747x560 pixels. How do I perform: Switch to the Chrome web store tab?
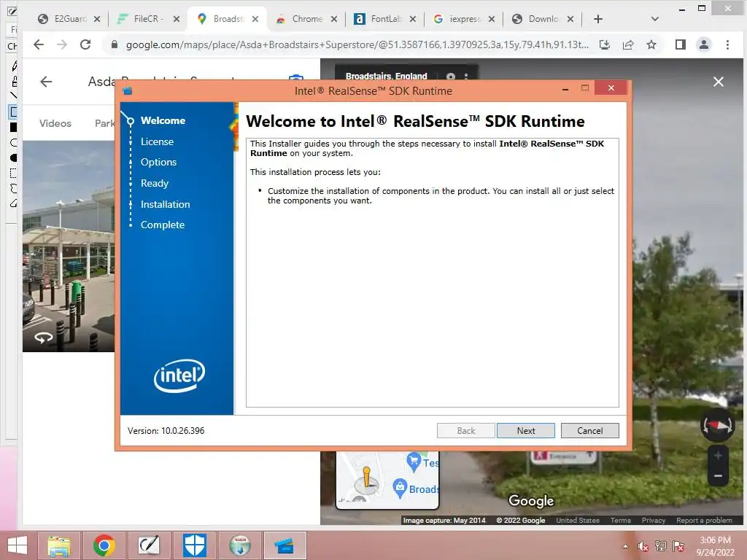tap(300, 18)
